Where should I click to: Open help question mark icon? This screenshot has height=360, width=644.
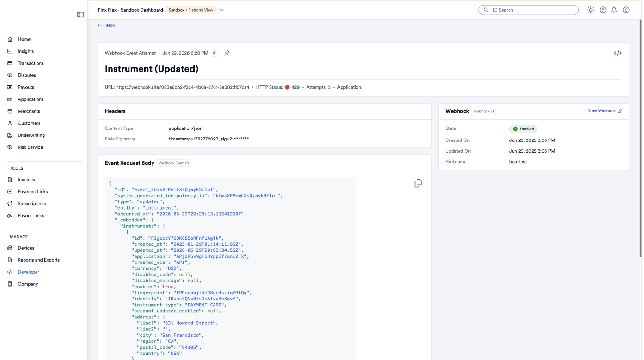click(x=603, y=10)
